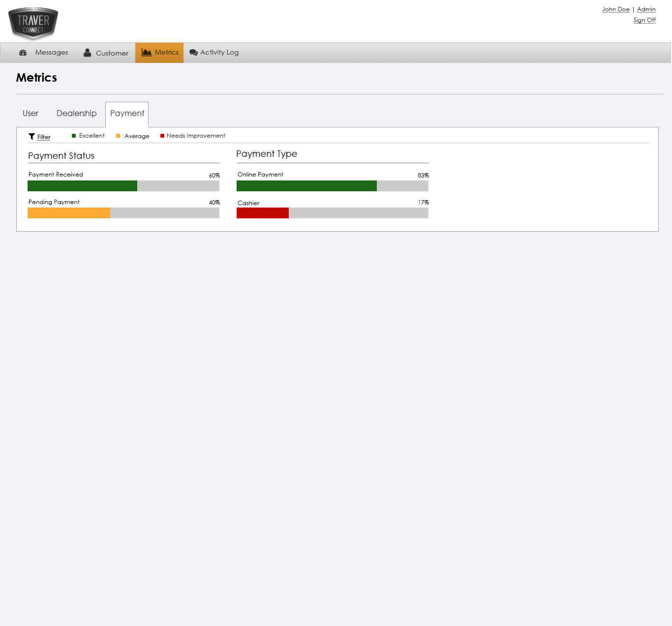The image size is (672, 626).
Task: Click the Activity Log chat bubbles icon
Action: pyautogui.click(x=193, y=53)
